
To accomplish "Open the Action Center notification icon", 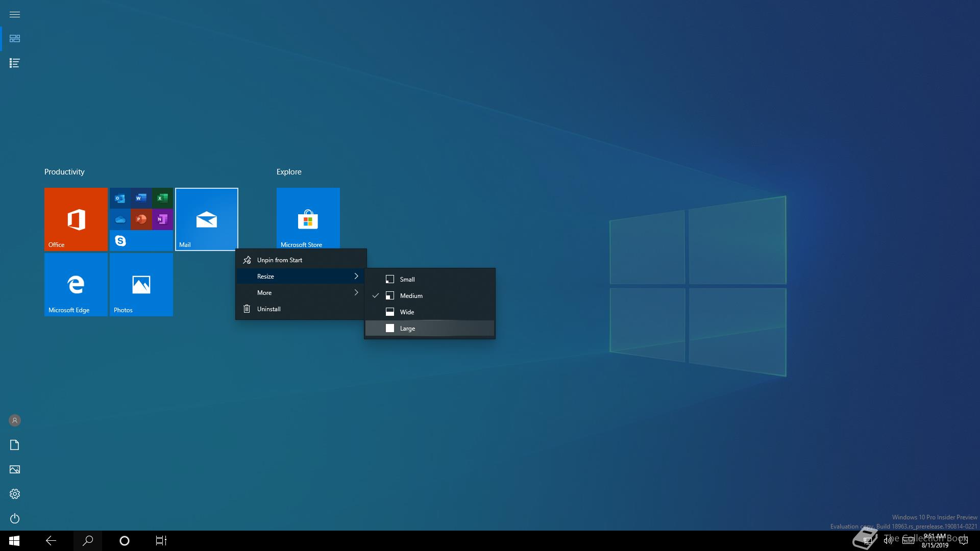I will coord(964,541).
